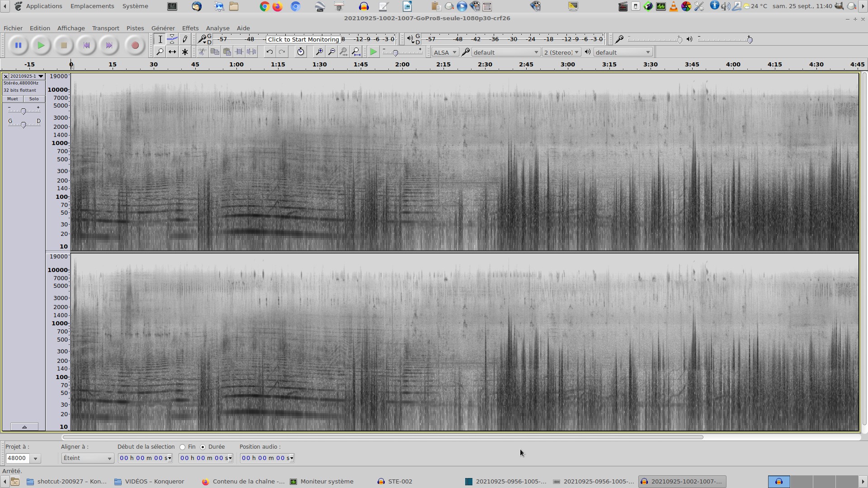The width and height of the screenshot is (868, 488).
Task: Select the Multi-tool asterisk icon
Action: pyautogui.click(x=185, y=52)
